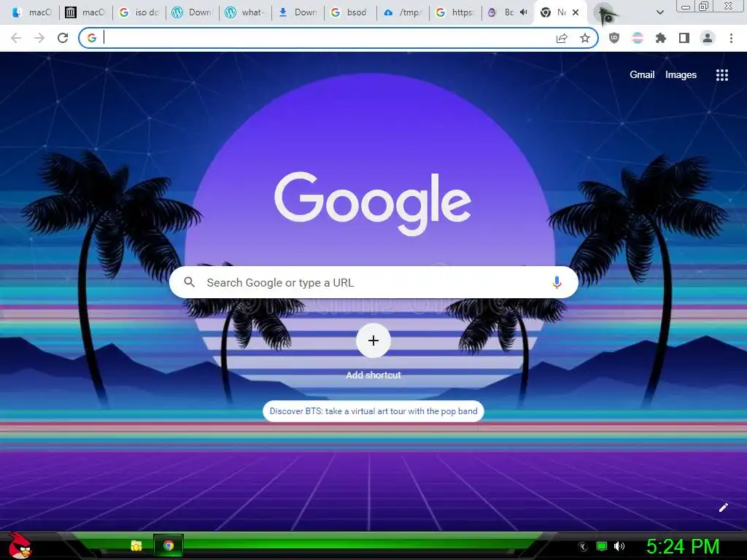Click the Google logo

pyautogui.click(x=373, y=203)
